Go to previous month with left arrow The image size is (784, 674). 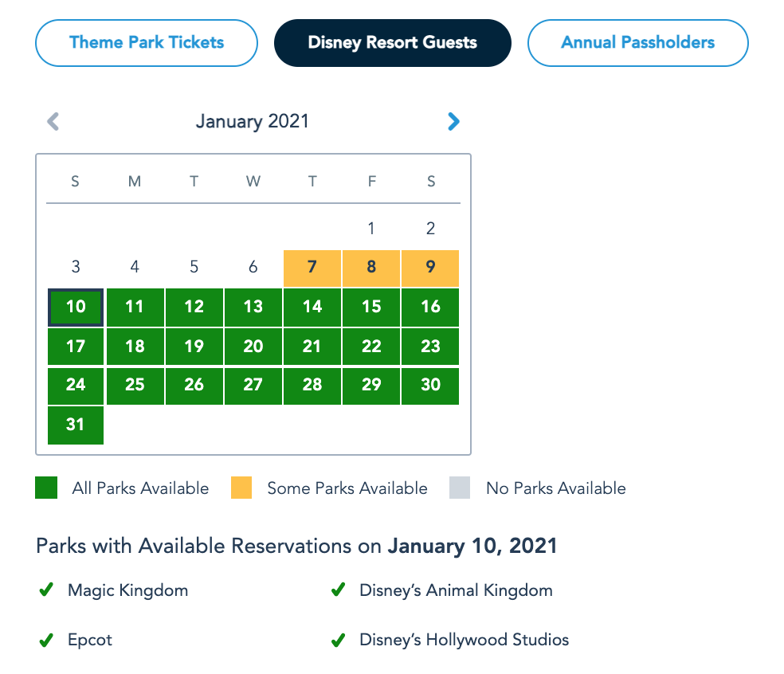[x=53, y=121]
